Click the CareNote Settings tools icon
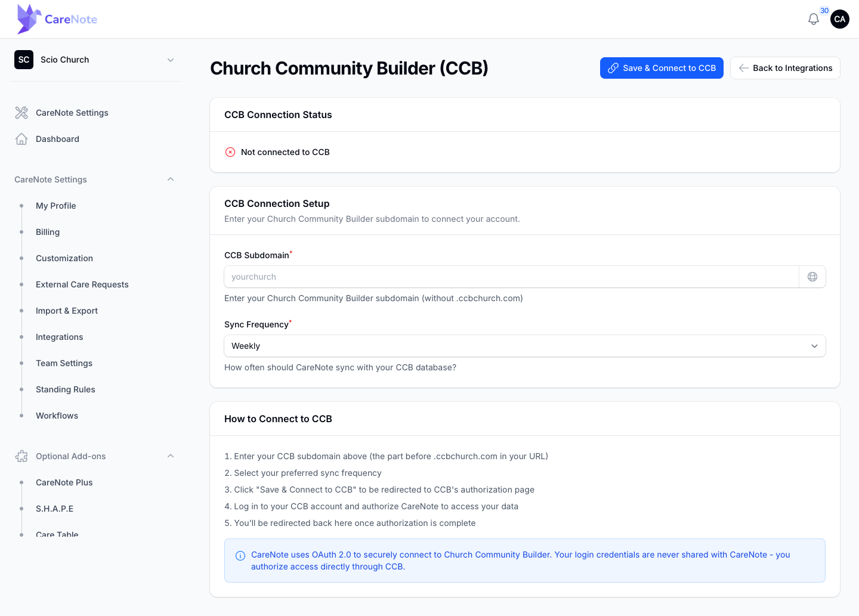Viewport: 859px width, 616px height. coord(21,113)
